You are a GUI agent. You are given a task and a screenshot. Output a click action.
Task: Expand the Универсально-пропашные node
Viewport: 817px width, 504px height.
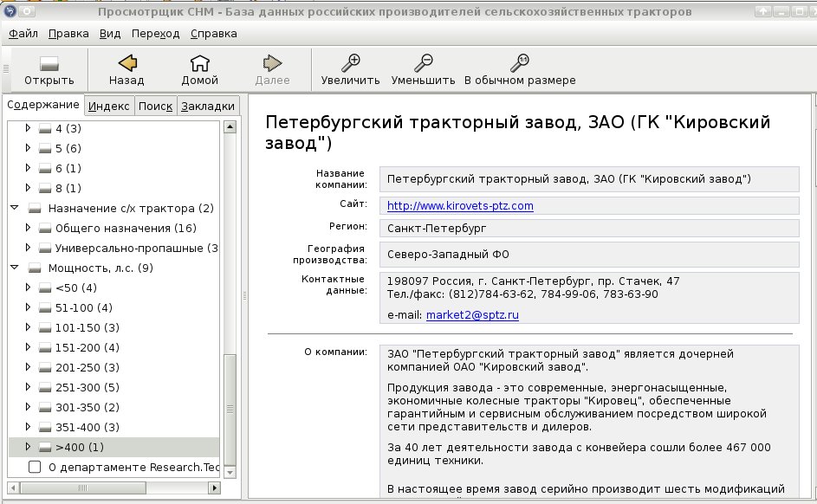[x=28, y=248]
